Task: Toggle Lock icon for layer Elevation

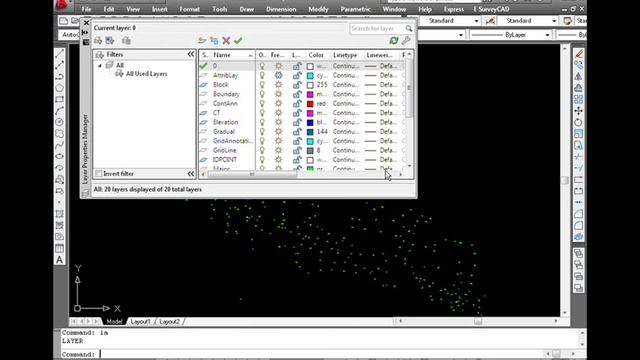Action: (x=297, y=122)
